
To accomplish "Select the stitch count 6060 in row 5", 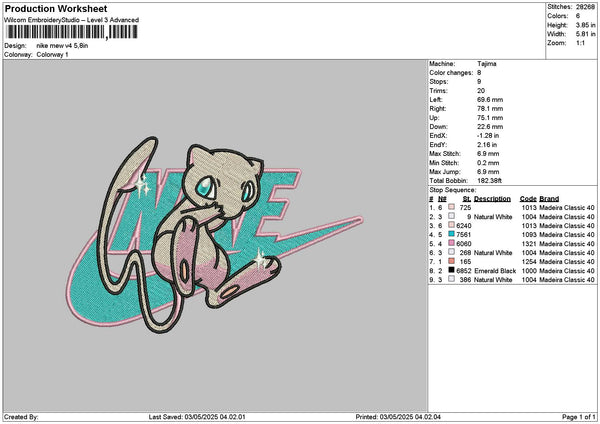I will (x=463, y=243).
